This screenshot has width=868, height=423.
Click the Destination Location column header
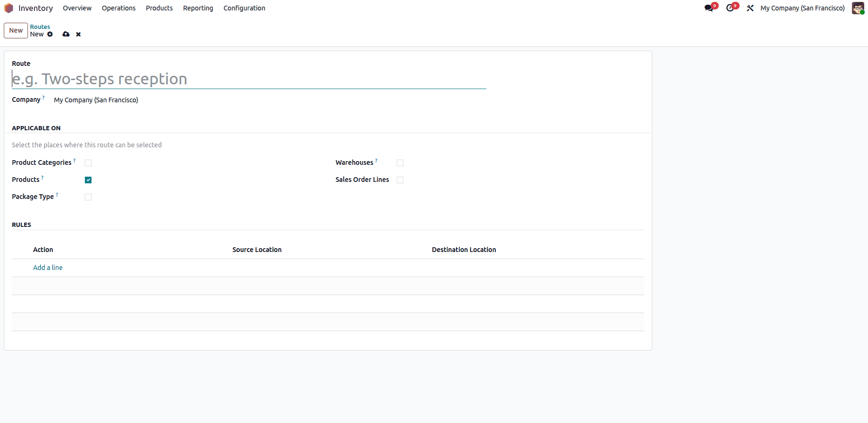click(464, 250)
